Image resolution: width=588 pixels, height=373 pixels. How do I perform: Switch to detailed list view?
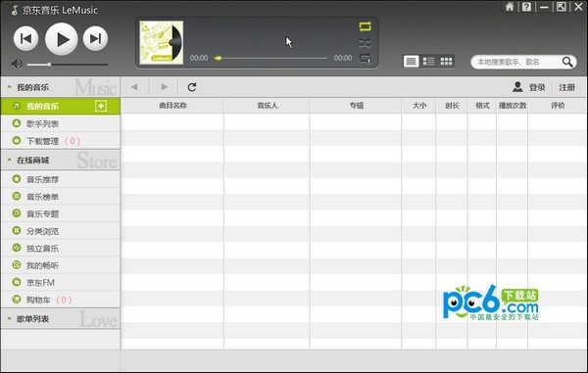428,61
